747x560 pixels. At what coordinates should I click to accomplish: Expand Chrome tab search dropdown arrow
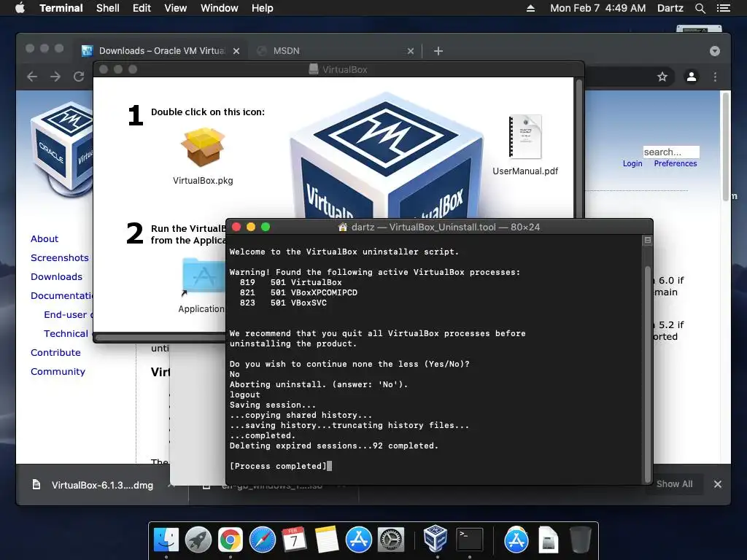(x=715, y=51)
